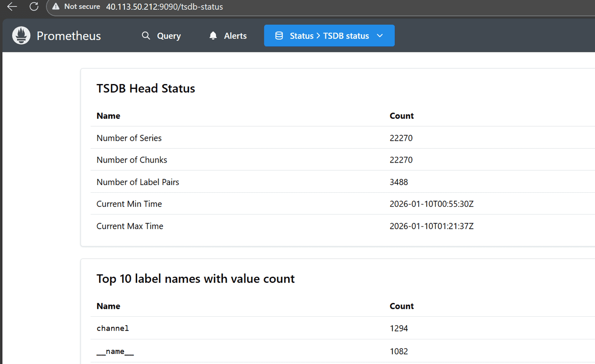
Task: Open the Alerts page from the navbar
Action: pyautogui.click(x=235, y=36)
